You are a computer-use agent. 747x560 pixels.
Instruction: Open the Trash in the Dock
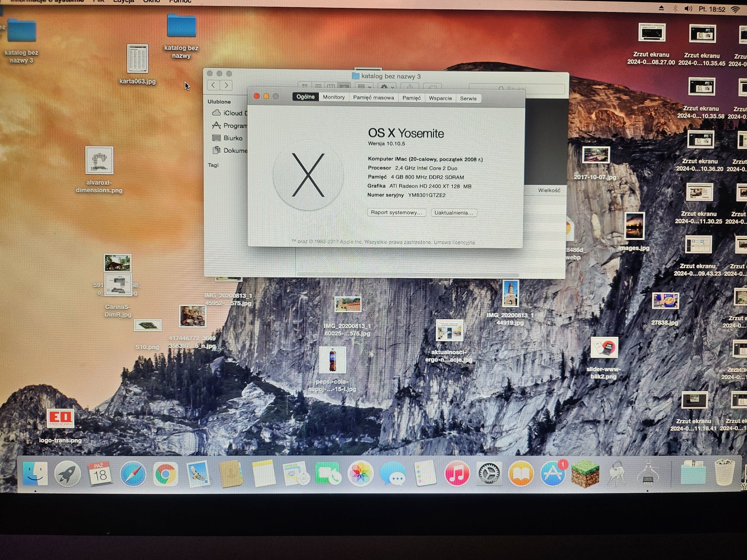tap(725, 472)
